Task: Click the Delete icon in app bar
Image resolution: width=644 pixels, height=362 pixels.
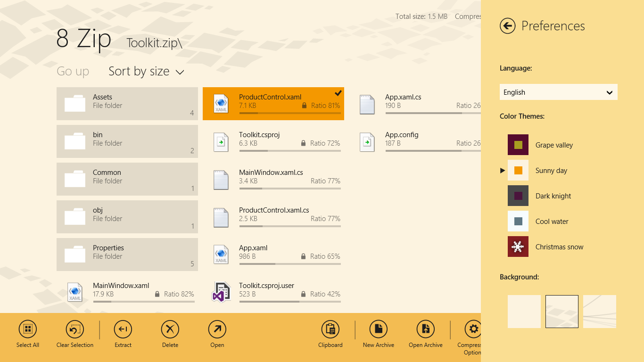Action: tap(170, 329)
